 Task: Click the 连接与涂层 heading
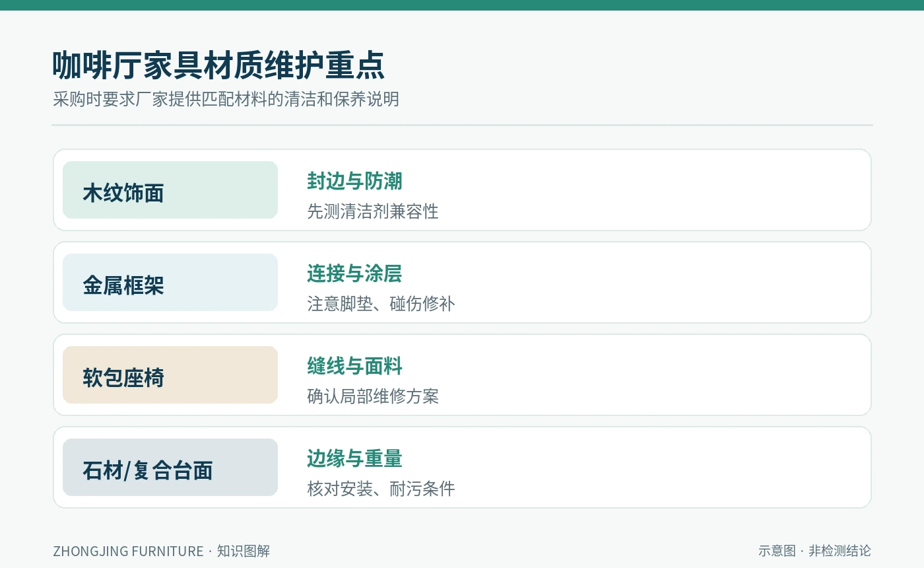354,273
